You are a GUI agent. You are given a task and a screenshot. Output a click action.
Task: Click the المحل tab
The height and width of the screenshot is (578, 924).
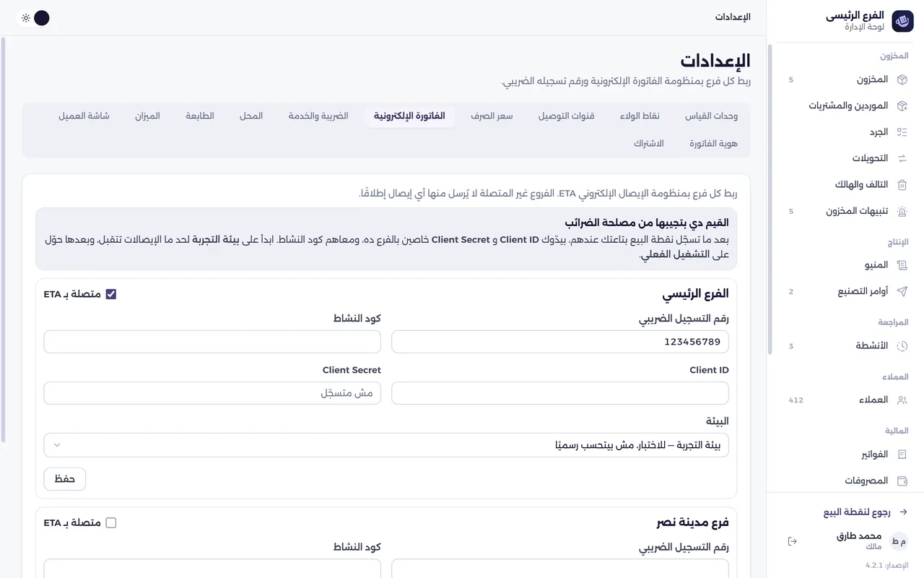click(x=251, y=116)
